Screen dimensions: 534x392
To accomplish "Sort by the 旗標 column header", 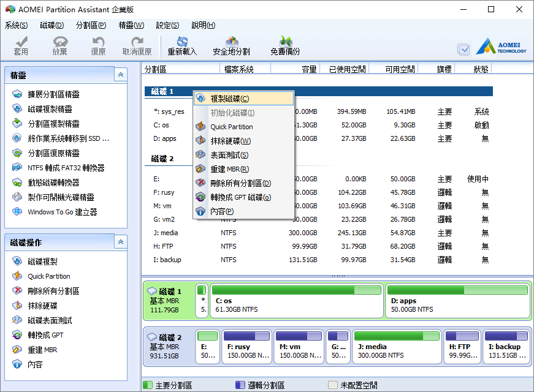I will (x=437, y=69).
